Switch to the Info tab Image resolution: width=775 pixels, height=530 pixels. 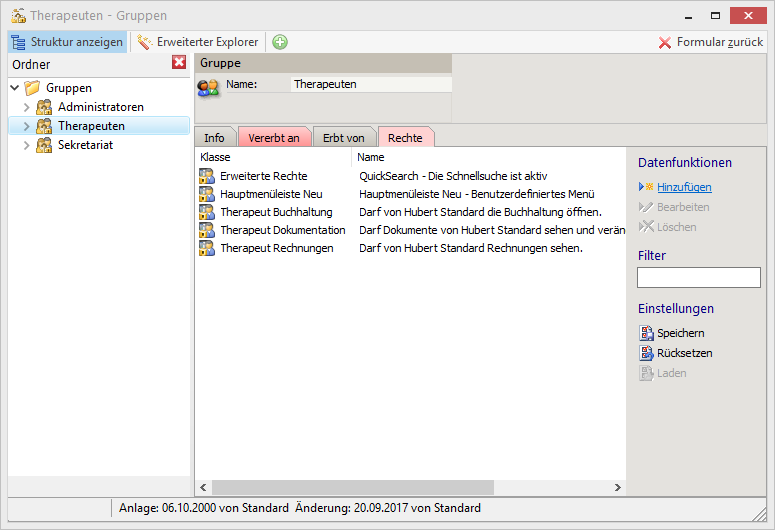pyautogui.click(x=214, y=137)
